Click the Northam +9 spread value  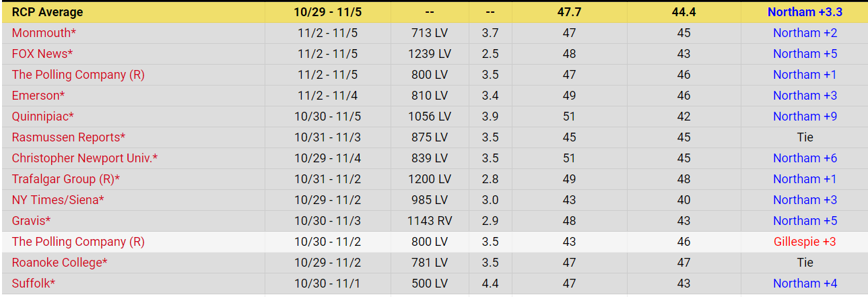tap(805, 117)
